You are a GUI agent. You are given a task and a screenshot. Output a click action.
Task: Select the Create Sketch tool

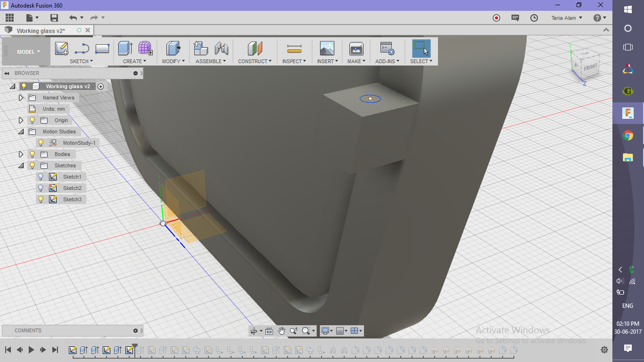pyautogui.click(x=62, y=48)
